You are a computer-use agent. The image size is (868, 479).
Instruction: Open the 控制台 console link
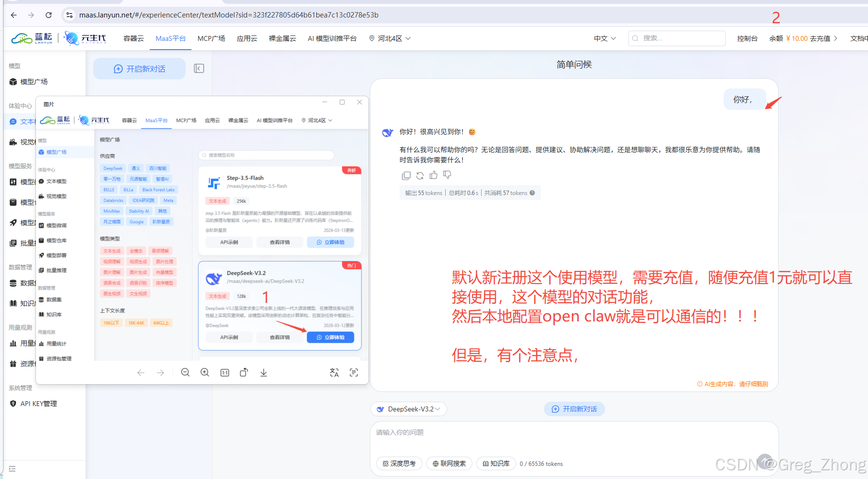pos(747,38)
